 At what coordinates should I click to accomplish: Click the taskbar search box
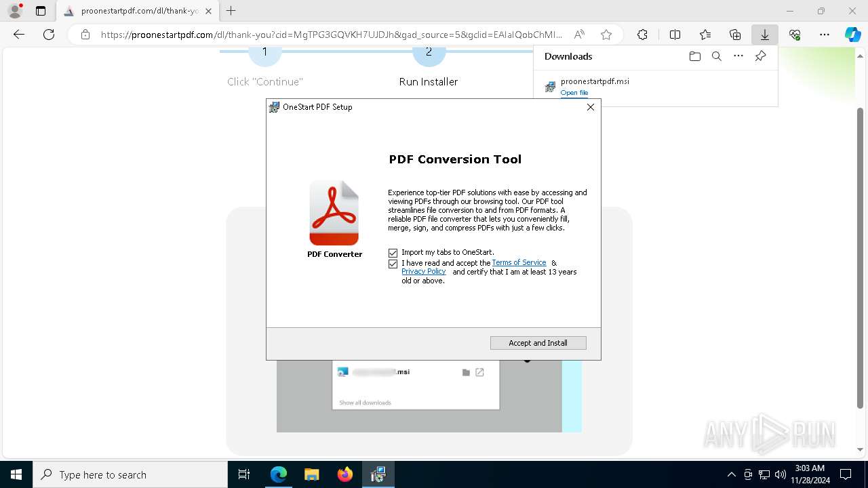click(x=130, y=474)
